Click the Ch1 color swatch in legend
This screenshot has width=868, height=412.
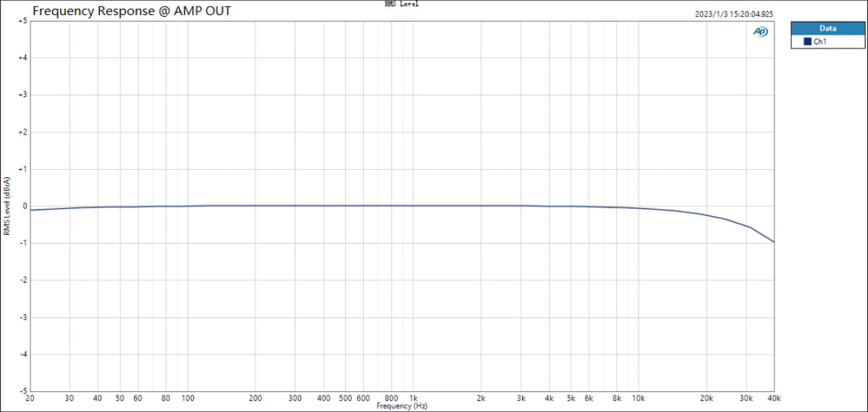(807, 42)
